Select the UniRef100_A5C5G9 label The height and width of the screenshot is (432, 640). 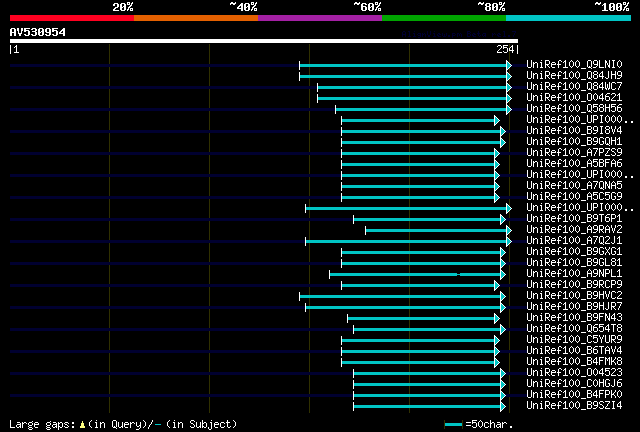(574, 197)
